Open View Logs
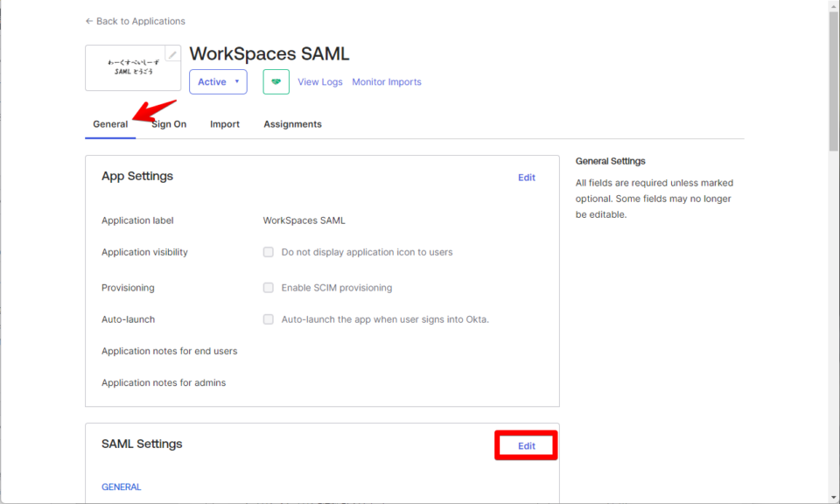 pos(319,81)
